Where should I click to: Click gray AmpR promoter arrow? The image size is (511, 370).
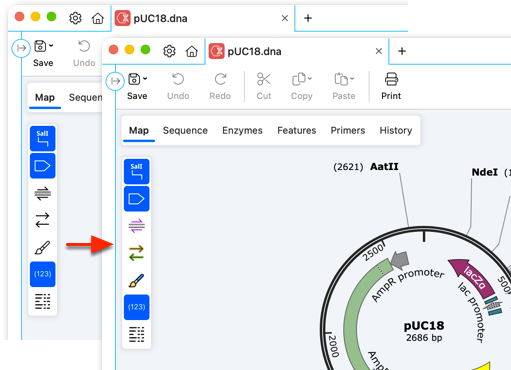pos(400,260)
